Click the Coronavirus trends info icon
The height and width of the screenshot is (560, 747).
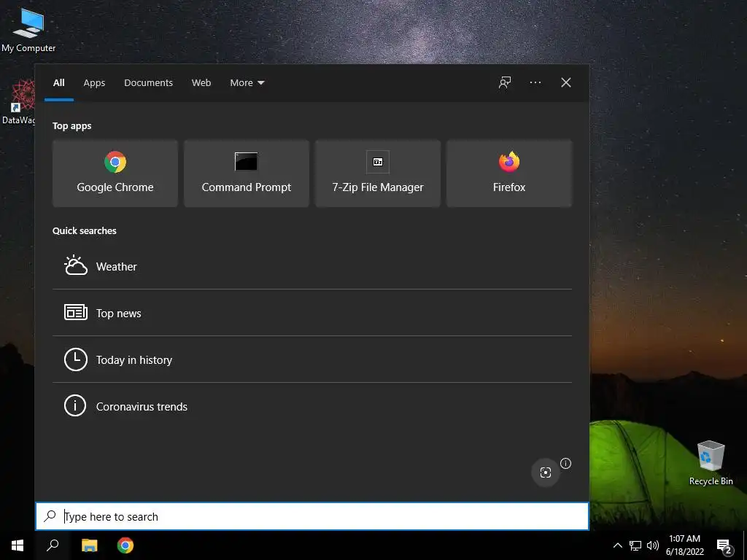pyautogui.click(x=75, y=405)
